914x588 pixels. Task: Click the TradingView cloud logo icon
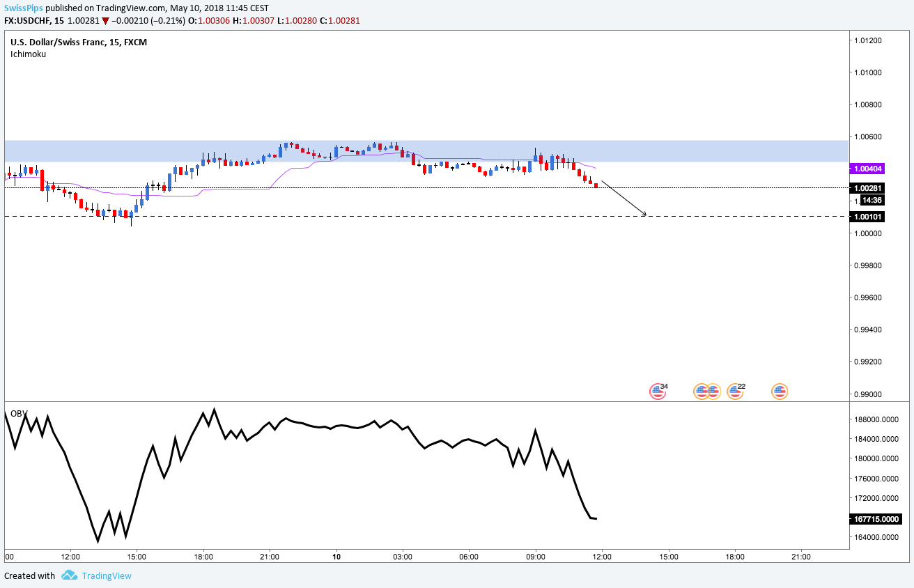69,575
